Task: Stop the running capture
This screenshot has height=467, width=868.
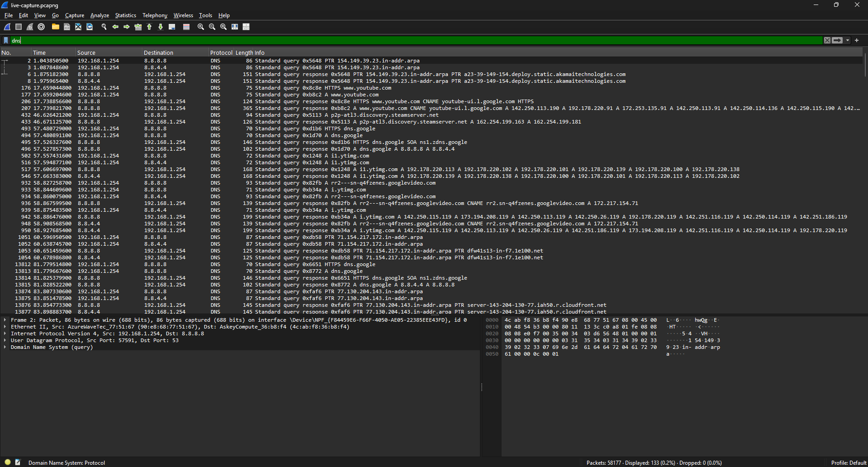Action: point(18,27)
